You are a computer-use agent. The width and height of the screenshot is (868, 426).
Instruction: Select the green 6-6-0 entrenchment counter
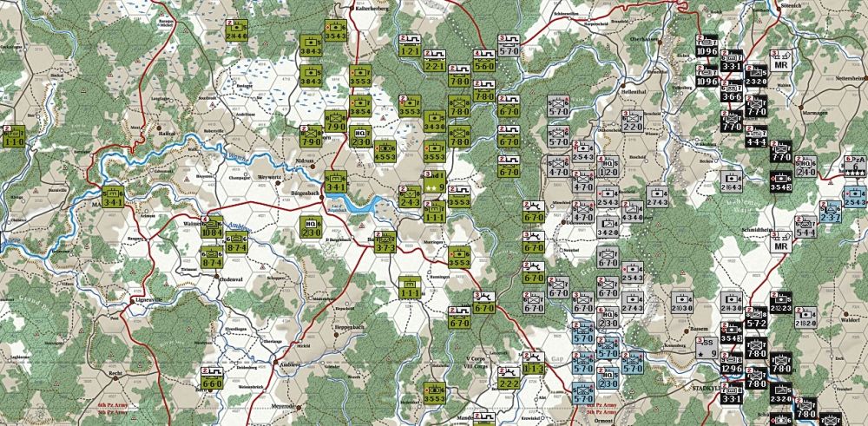click(212, 377)
